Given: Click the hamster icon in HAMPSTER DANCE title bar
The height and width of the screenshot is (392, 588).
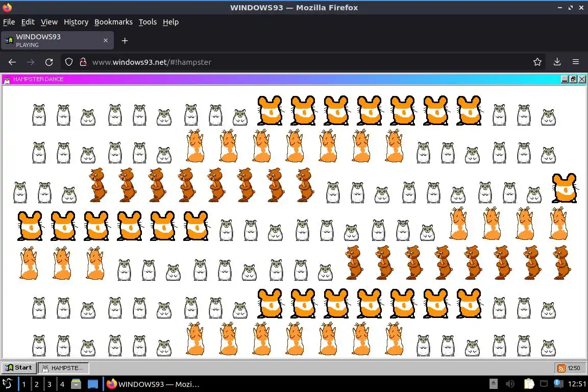Looking at the screenshot, I should pos(7,80).
